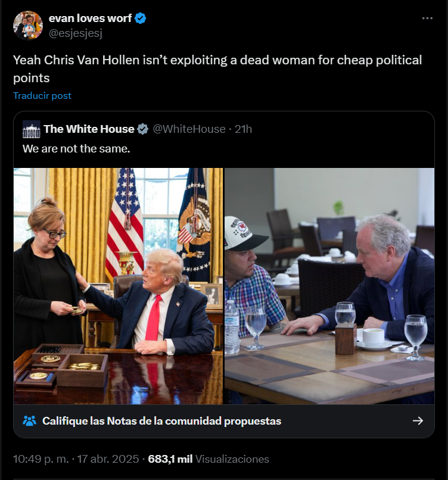Click 'Califique las Notas de la comunidad propuestas'
Viewport: 448px width, 480px height.
point(161,421)
